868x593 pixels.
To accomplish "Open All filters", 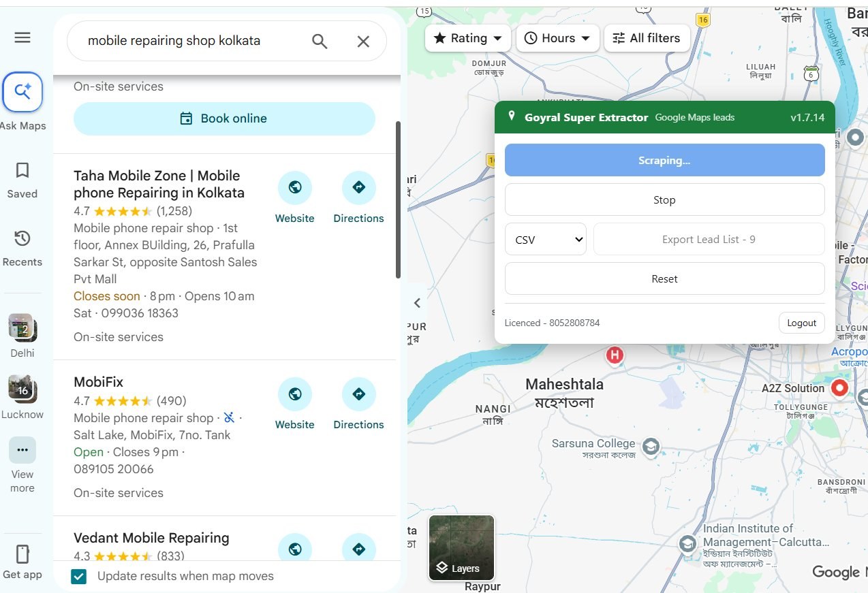I will click(x=646, y=38).
